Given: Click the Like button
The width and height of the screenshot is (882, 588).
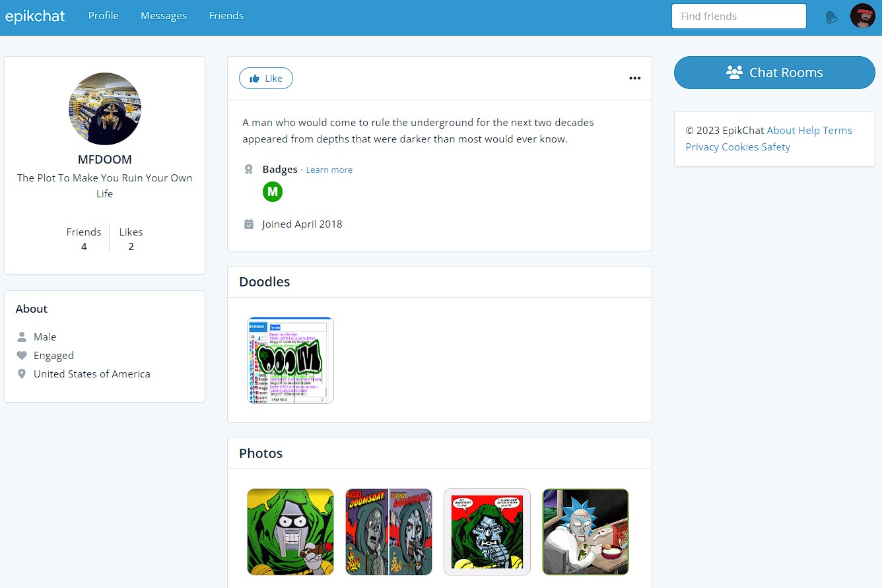Looking at the screenshot, I should tap(266, 79).
